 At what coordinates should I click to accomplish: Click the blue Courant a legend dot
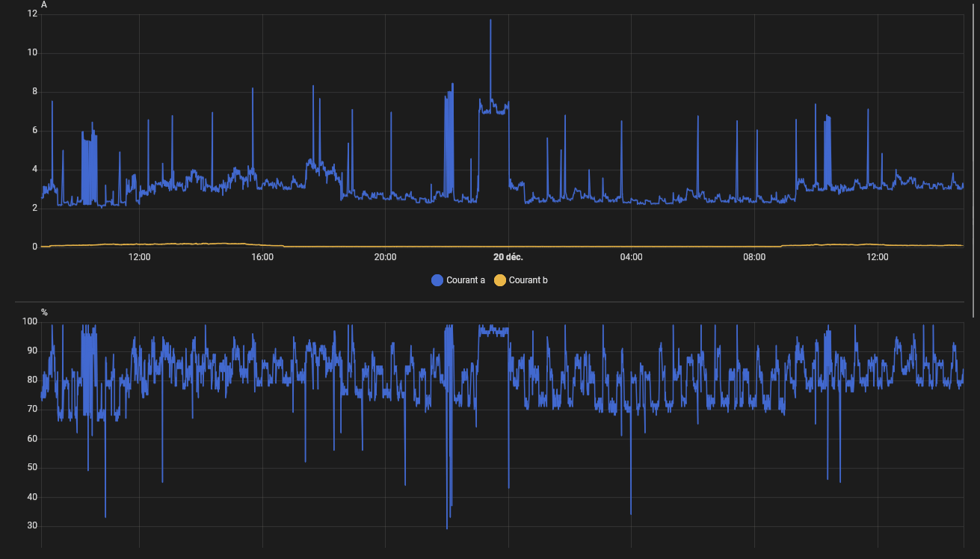[x=437, y=280]
